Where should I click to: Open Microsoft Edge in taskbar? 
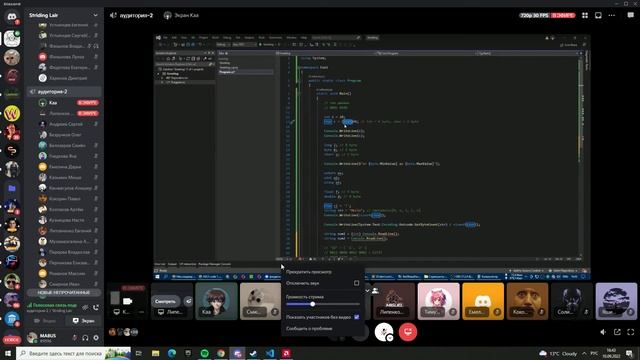pos(172,353)
